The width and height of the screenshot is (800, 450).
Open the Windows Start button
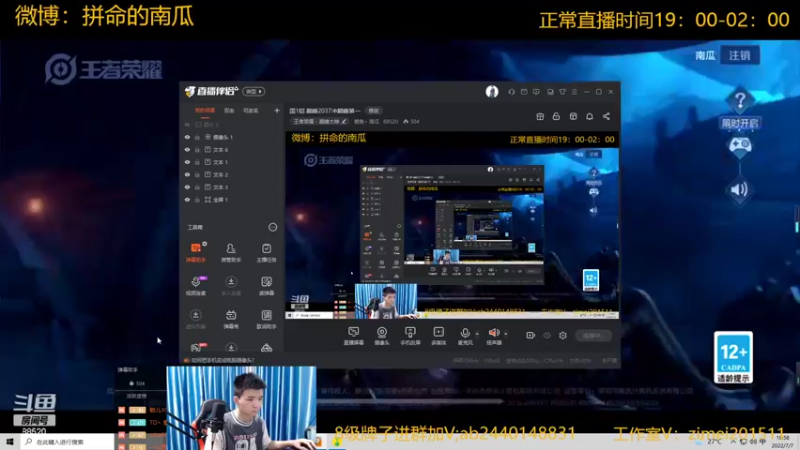10,442
